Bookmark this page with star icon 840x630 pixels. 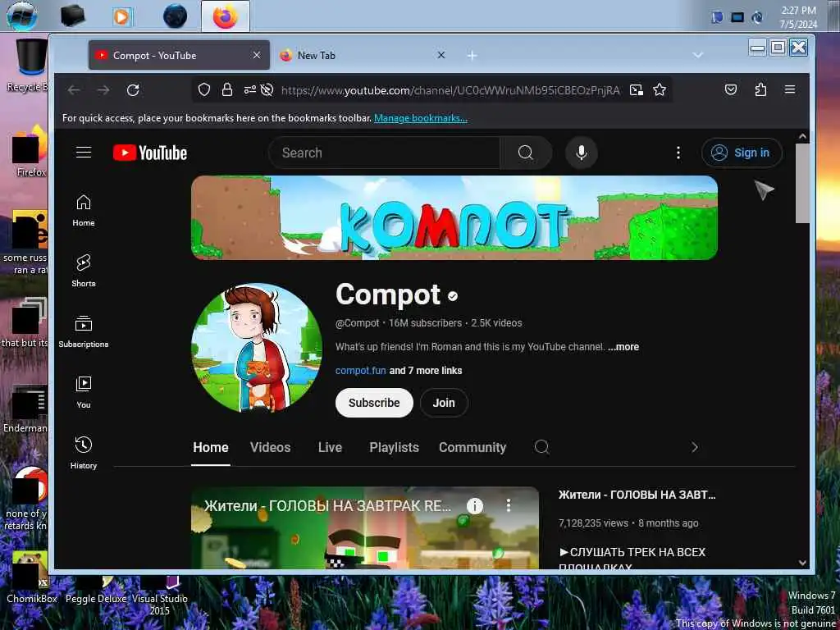click(x=660, y=90)
